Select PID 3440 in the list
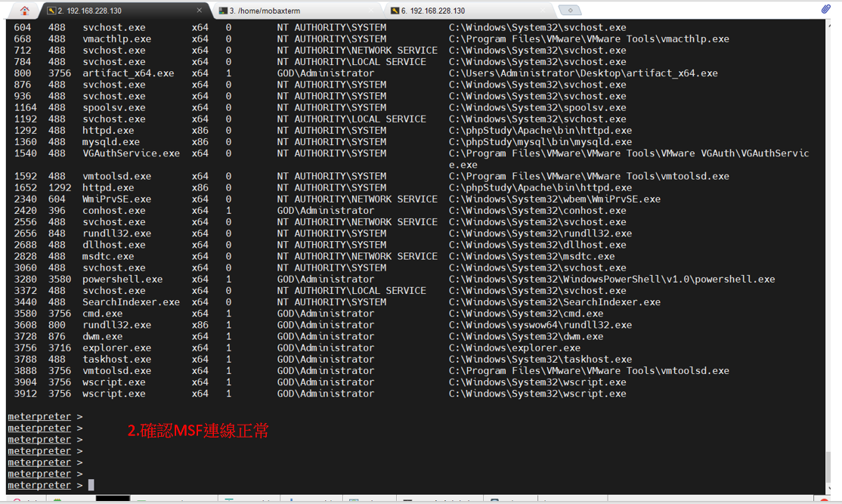Screen dimensions: 842x504 click(x=25, y=302)
